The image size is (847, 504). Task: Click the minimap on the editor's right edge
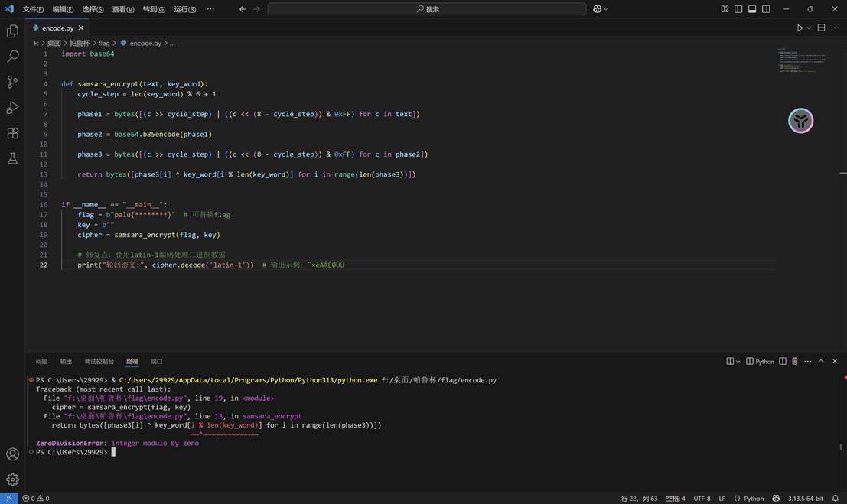click(x=801, y=60)
